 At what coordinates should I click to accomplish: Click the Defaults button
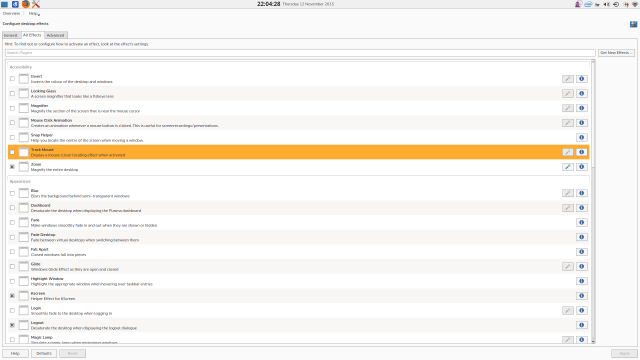click(x=44, y=353)
